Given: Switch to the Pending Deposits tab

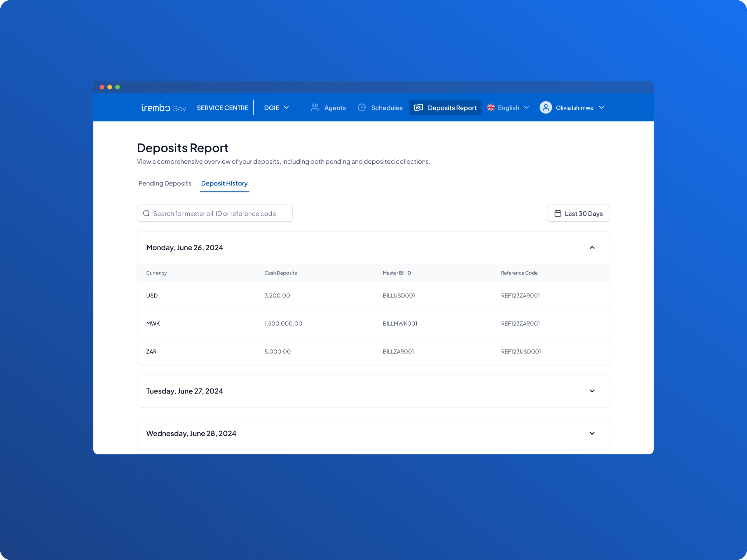Looking at the screenshot, I should pos(165,183).
